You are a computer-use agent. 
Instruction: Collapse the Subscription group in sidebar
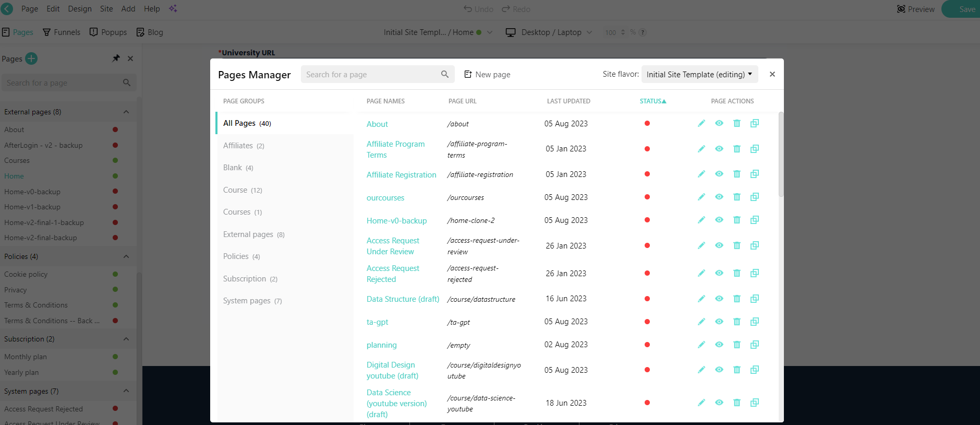pos(126,339)
